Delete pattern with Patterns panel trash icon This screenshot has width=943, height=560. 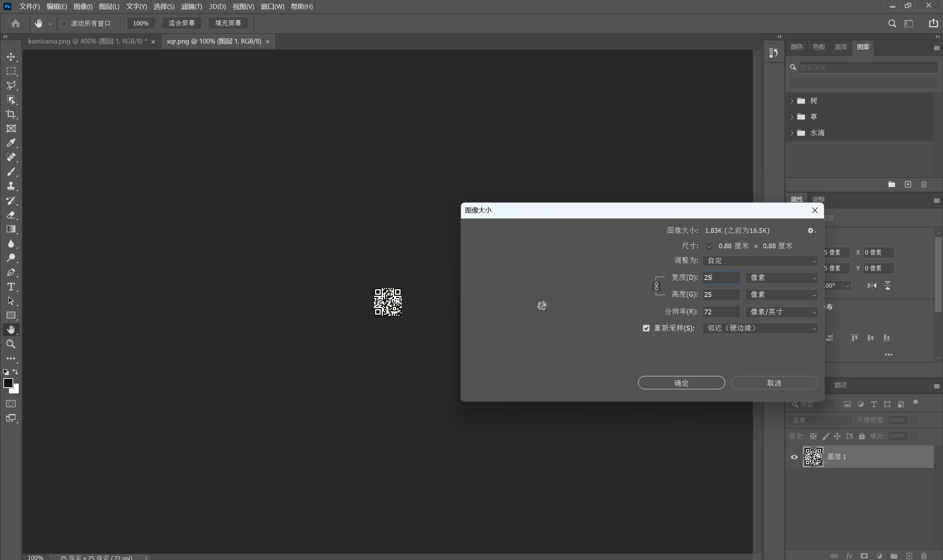tap(924, 184)
